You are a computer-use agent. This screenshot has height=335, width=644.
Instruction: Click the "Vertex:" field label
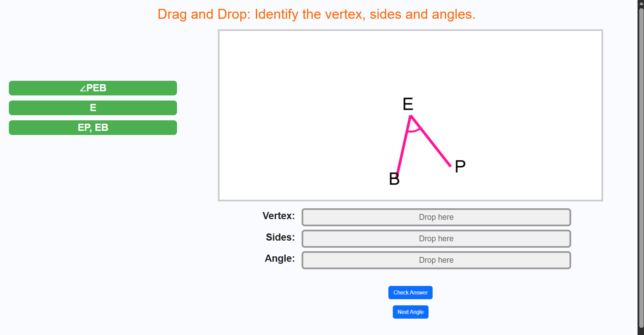pyautogui.click(x=278, y=216)
